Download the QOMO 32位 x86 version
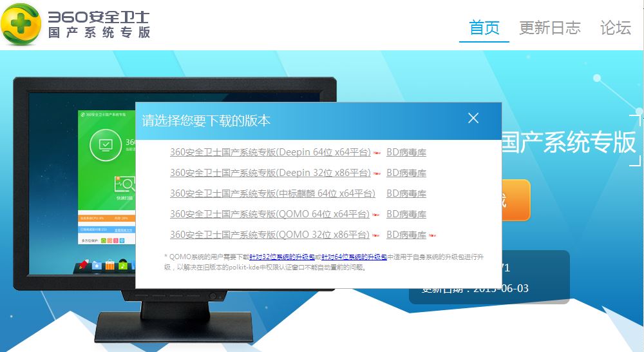Viewport: 644px width, 352px height. click(269, 235)
